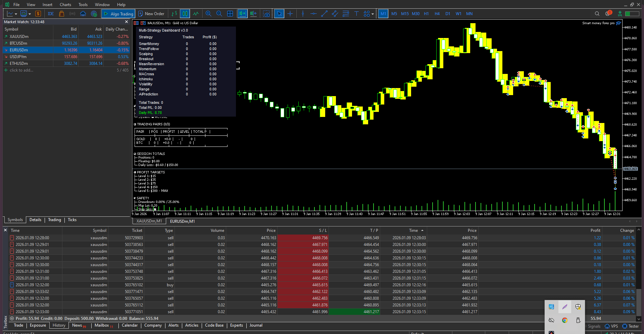The height and width of the screenshot is (334, 644).
Task: Select the text label drawing tool
Action: pos(356,14)
